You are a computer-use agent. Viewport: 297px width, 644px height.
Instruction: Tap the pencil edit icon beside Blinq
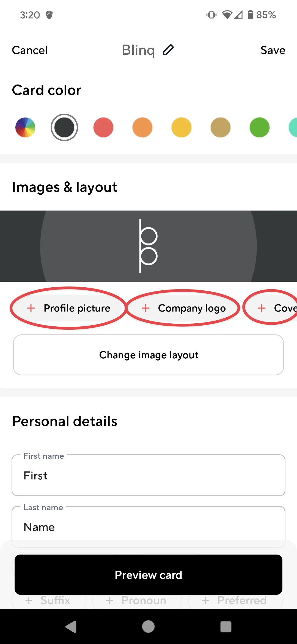(168, 50)
